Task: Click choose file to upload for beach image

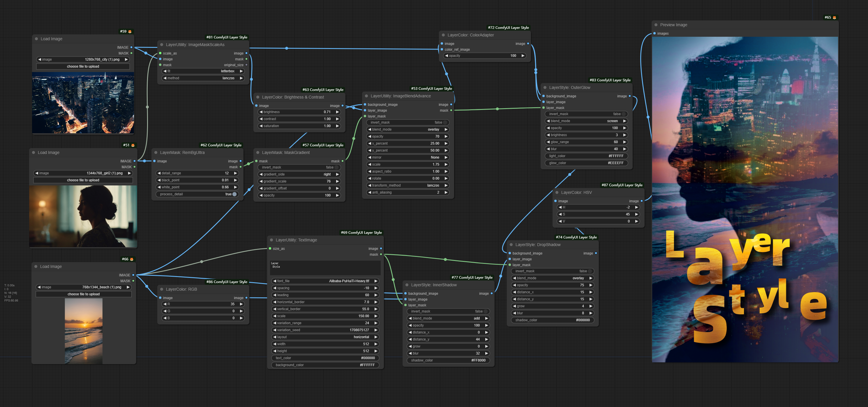Action: pos(83,294)
